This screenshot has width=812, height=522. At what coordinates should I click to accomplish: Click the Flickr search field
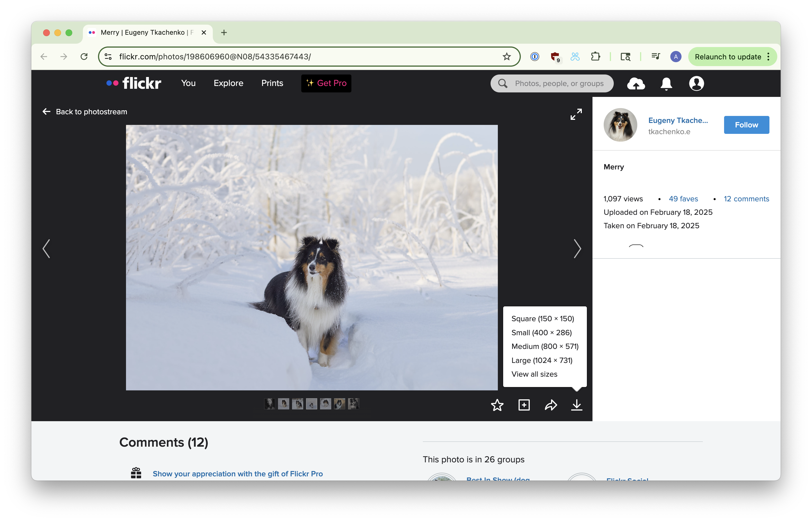coord(559,83)
